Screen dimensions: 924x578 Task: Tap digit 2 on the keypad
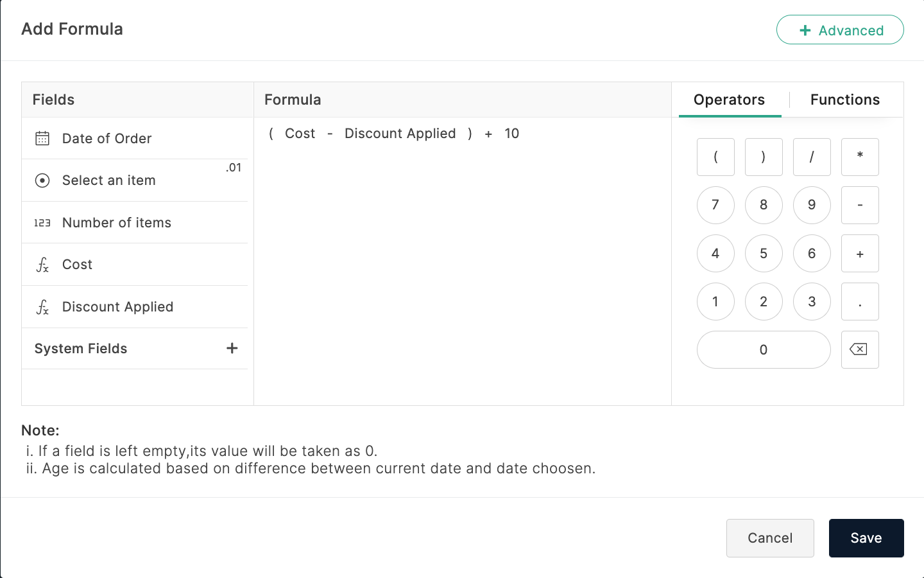click(764, 301)
